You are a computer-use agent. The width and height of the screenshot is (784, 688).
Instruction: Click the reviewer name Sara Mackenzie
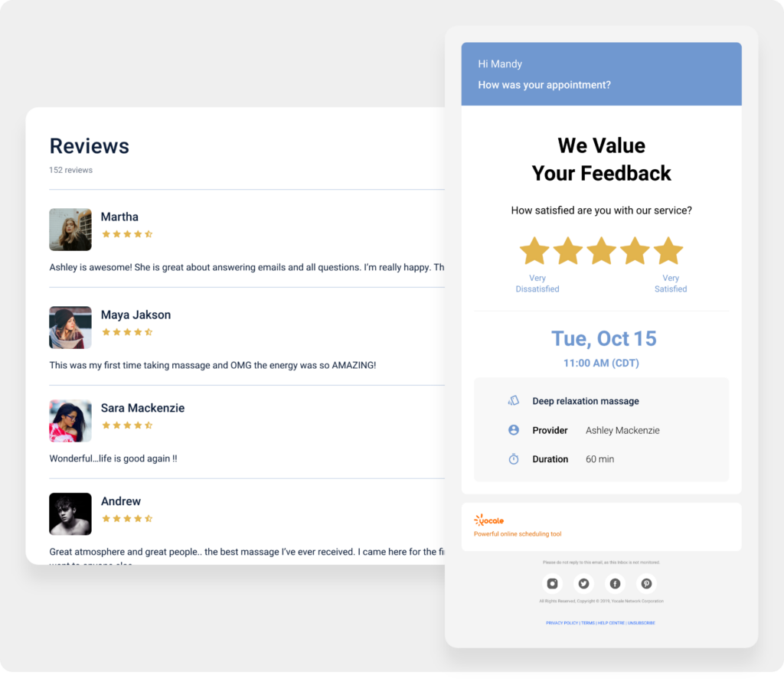[143, 408]
